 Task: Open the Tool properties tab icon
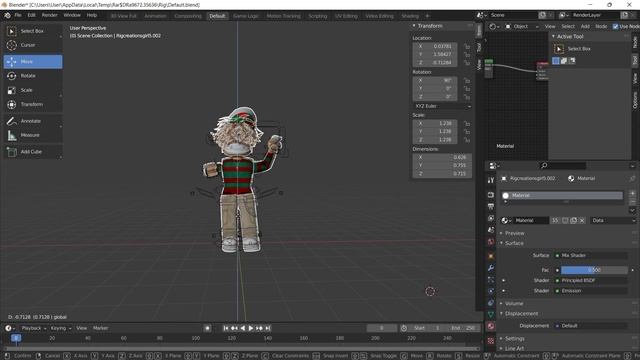click(x=491, y=180)
